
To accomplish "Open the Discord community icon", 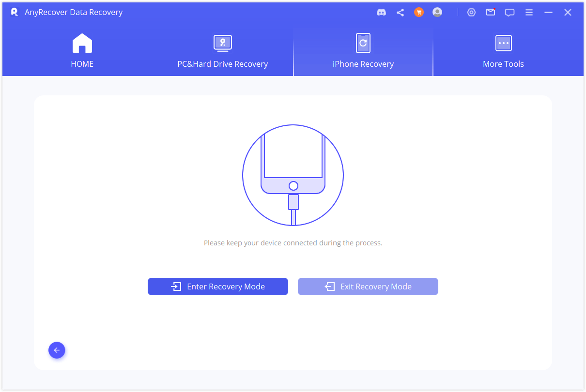I will pyautogui.click(x=382, y=13).
